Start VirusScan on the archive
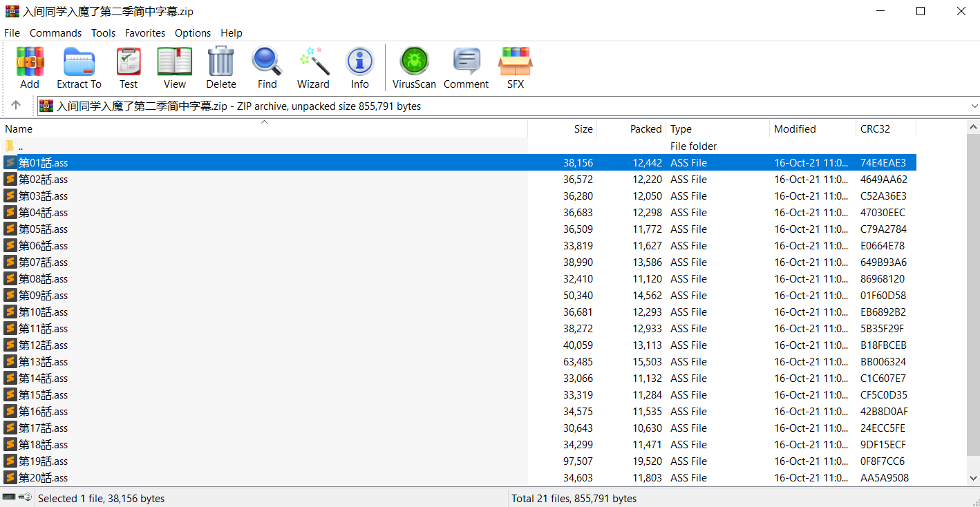The height and width of the screenshot is (507, 980). coord(414,61)
